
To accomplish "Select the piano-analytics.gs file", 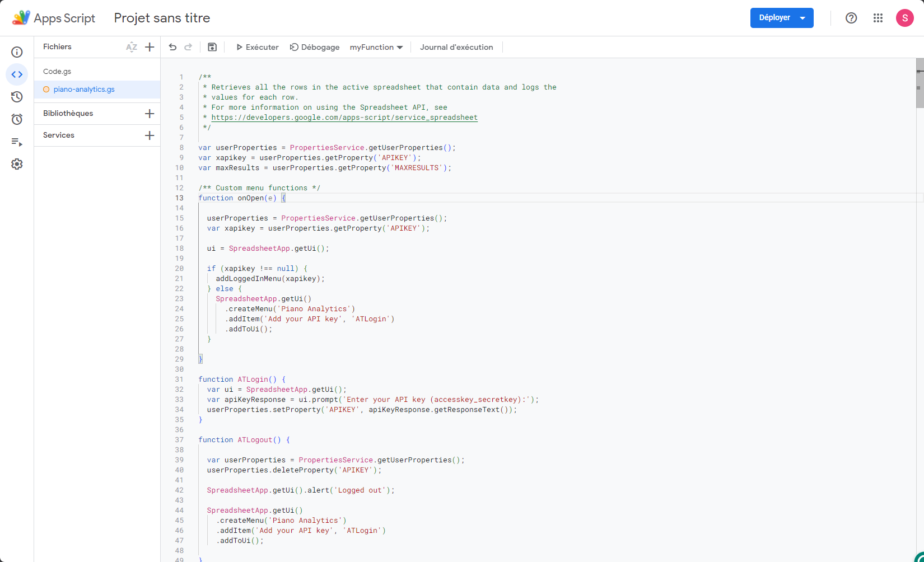I will coord(84,90).
